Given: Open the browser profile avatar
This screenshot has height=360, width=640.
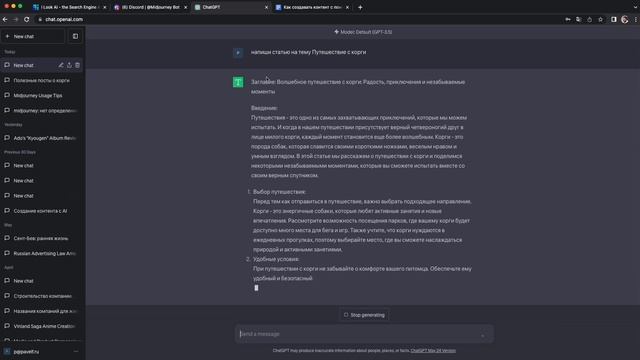Looking at the screenshot, I should 624,19.
